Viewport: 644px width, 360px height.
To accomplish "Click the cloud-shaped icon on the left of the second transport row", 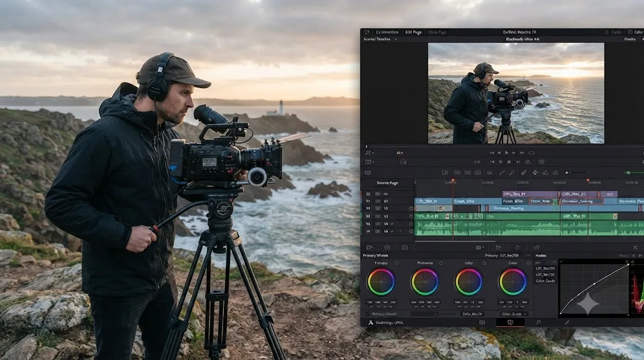I will [x=403, y=162].
